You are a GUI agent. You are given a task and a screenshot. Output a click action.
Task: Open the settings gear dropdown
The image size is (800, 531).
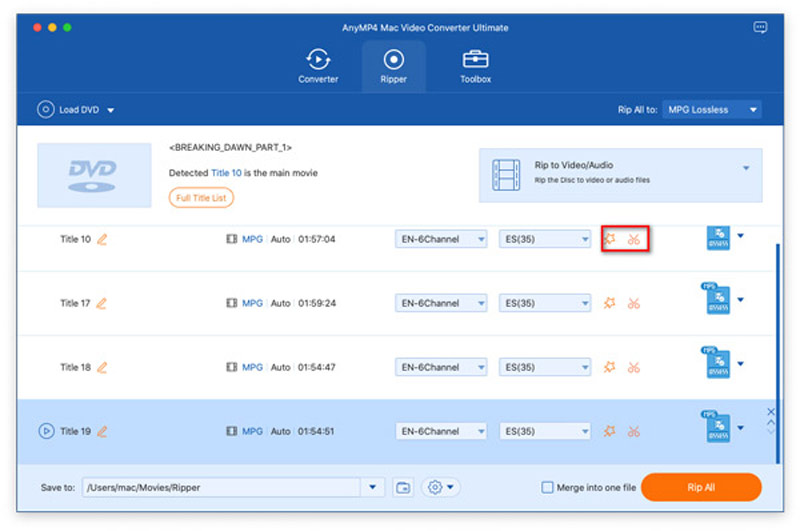[x=440, y=487]
